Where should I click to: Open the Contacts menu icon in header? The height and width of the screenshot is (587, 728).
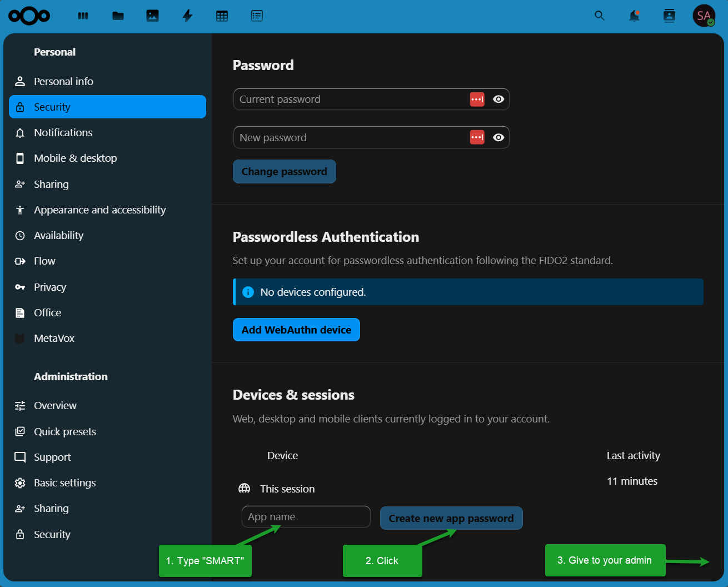(669, 16)
